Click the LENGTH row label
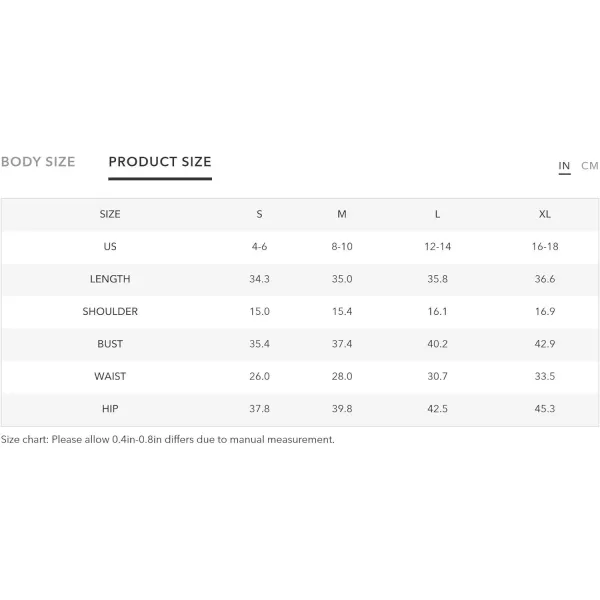The height and width of the screenshot is (600, 600). pyautogui.click(x=110, y=279)
